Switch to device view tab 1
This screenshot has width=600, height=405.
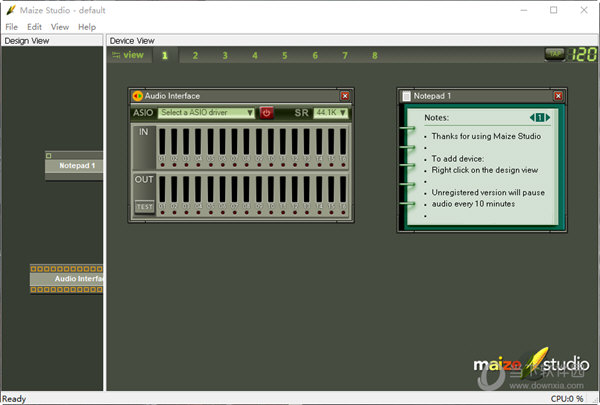165,56
